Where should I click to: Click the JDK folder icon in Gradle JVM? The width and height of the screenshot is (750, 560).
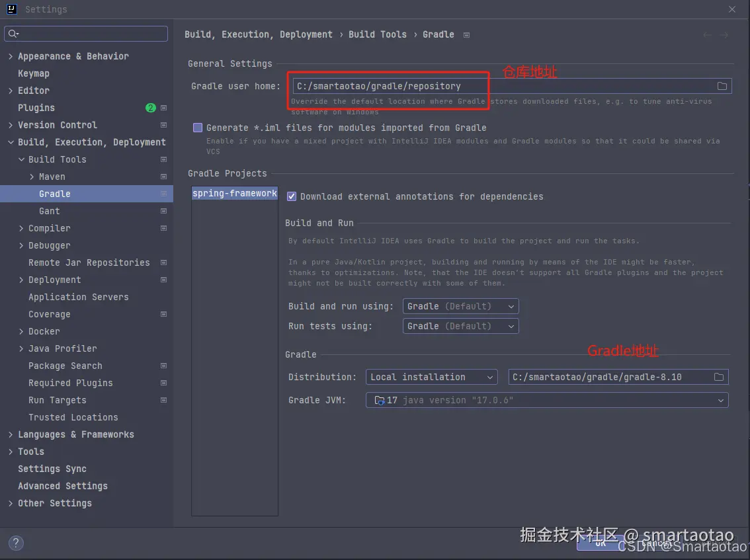click(380, 400)
